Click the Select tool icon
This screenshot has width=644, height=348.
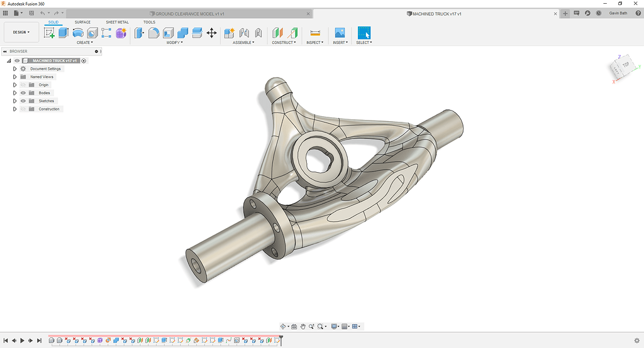tap(364, 33)
